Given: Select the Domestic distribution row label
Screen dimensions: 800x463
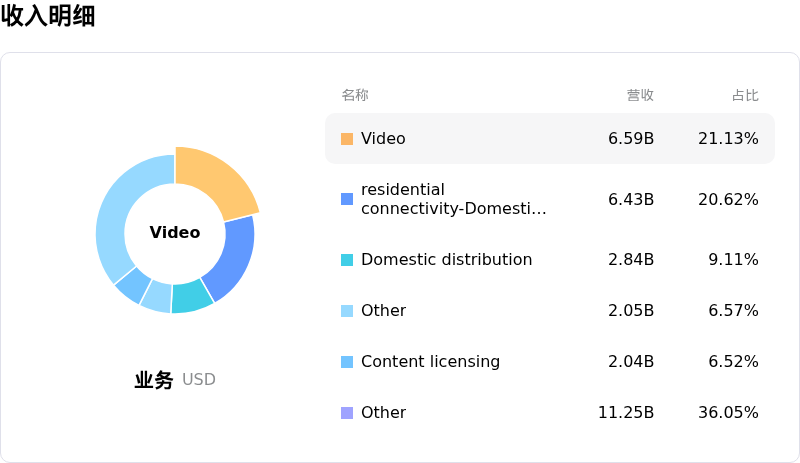Looking at the screenshot, I should point(446,260).
